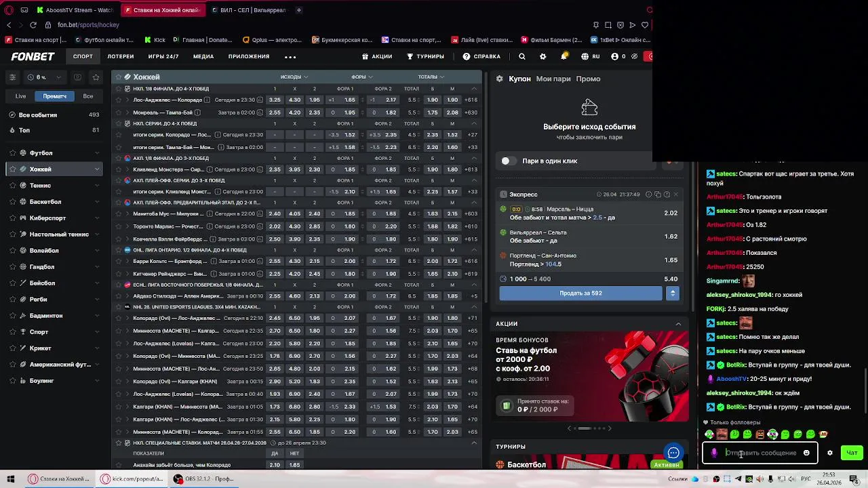
Task: Star the Баскетбол sport in sidebar
Action: pyautogui.click(x=12, y=202)
